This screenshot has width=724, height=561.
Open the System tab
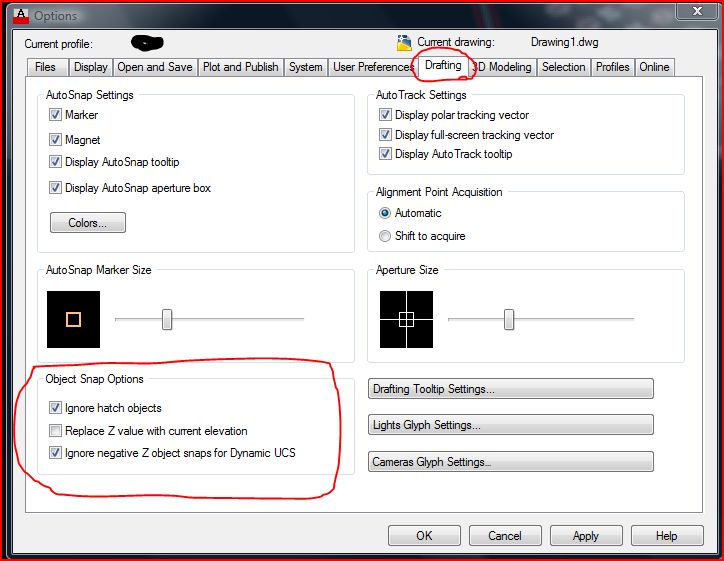pos(306,67)
